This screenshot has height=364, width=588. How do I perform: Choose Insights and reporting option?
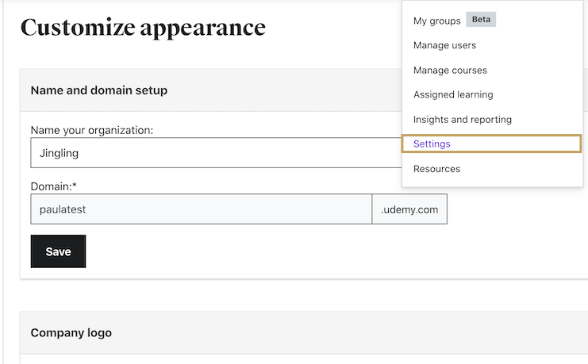tap(462, 119)
